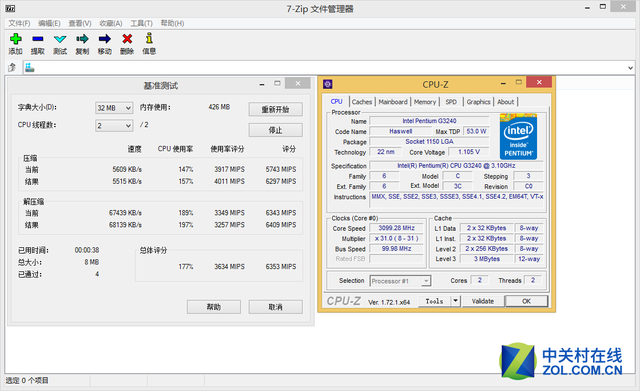
Task: Click the Multiplier x 31.0 value
Action: coord(396,238)
